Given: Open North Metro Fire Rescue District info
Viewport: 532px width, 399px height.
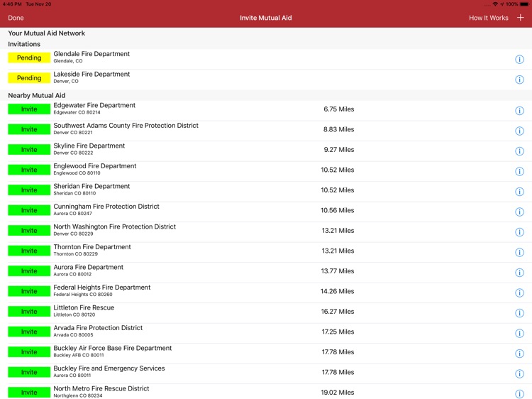Looking at the screenshot, I should pos(519,394).
